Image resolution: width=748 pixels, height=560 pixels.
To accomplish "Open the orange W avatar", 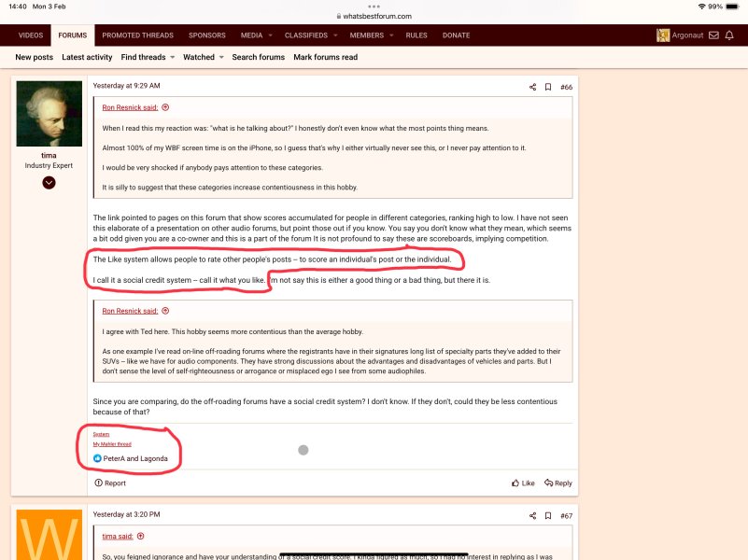I will point(49,535).
